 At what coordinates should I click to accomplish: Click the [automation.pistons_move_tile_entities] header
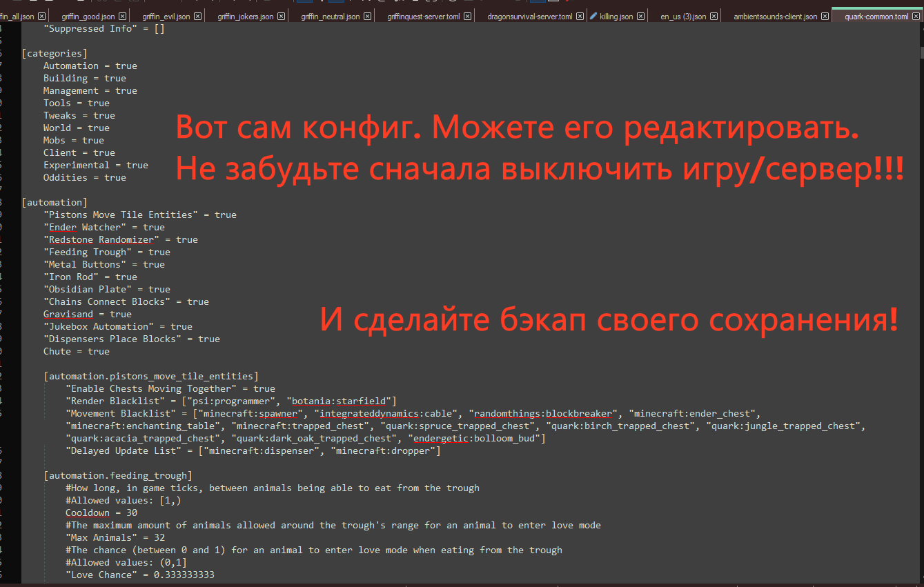click(150, 376)
